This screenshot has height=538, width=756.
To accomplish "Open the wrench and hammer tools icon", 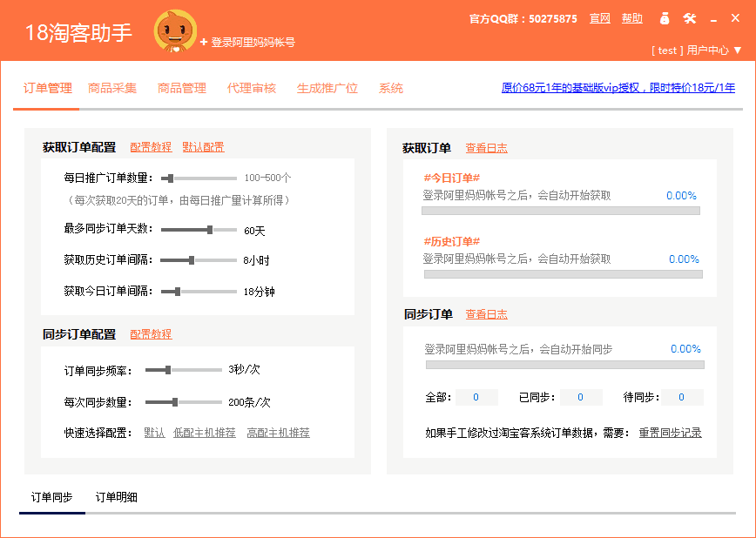I will click(x=690, y=18).
